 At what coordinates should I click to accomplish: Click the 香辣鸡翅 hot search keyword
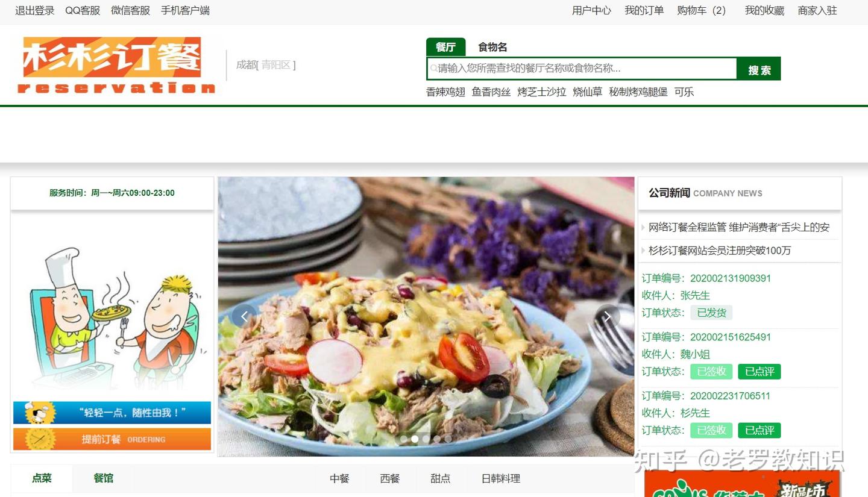[445, 92]
